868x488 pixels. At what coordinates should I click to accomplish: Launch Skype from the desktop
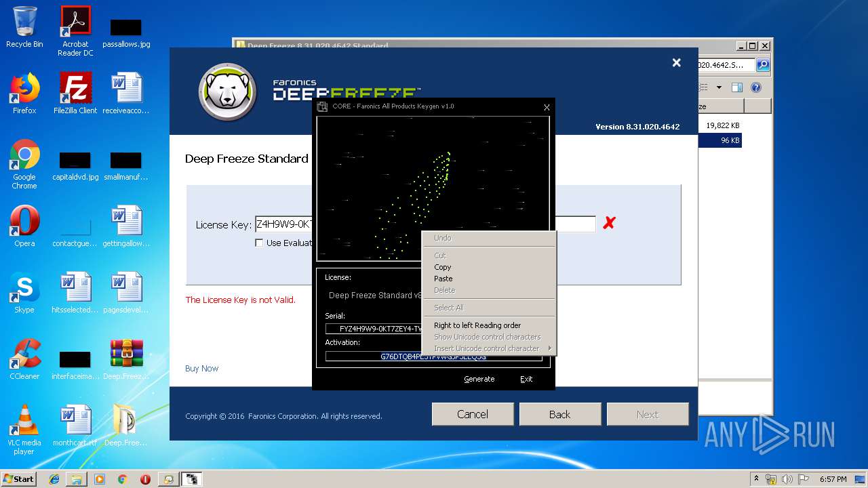24,293
